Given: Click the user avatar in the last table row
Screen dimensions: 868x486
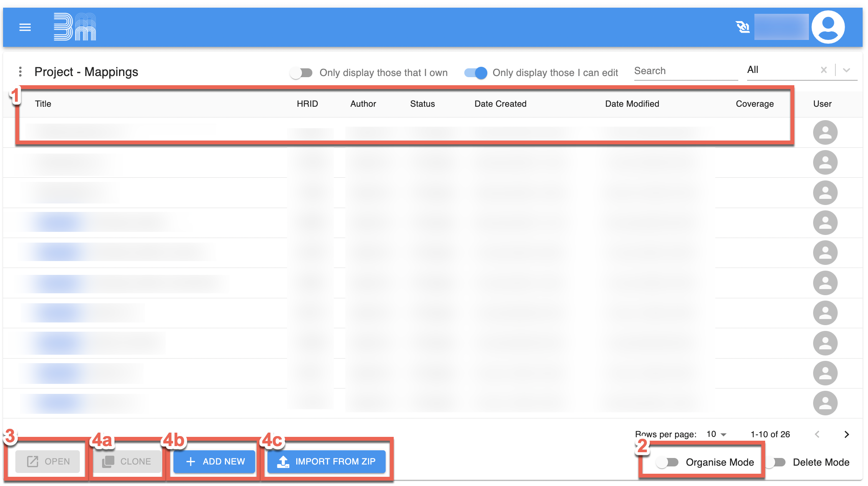Looking at the screenshot, I should point(825,403).
